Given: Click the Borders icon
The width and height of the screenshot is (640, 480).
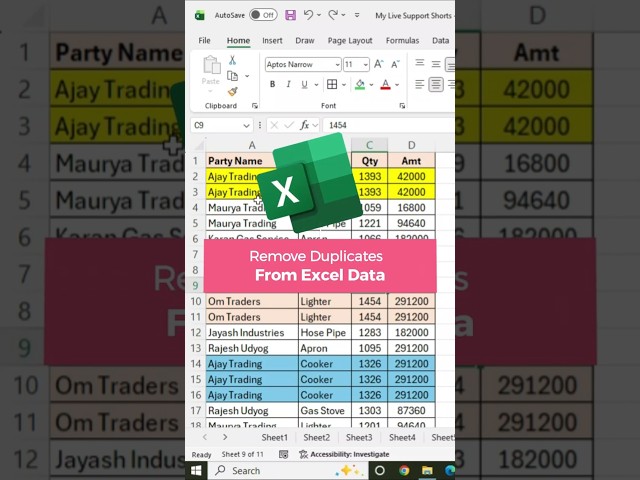Looking at the screenshot, I should point(332,84).
